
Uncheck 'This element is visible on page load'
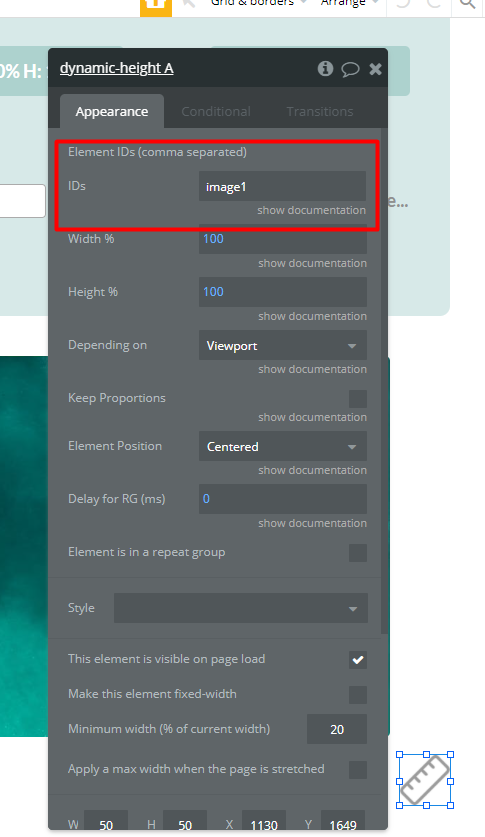coord(357,660)
